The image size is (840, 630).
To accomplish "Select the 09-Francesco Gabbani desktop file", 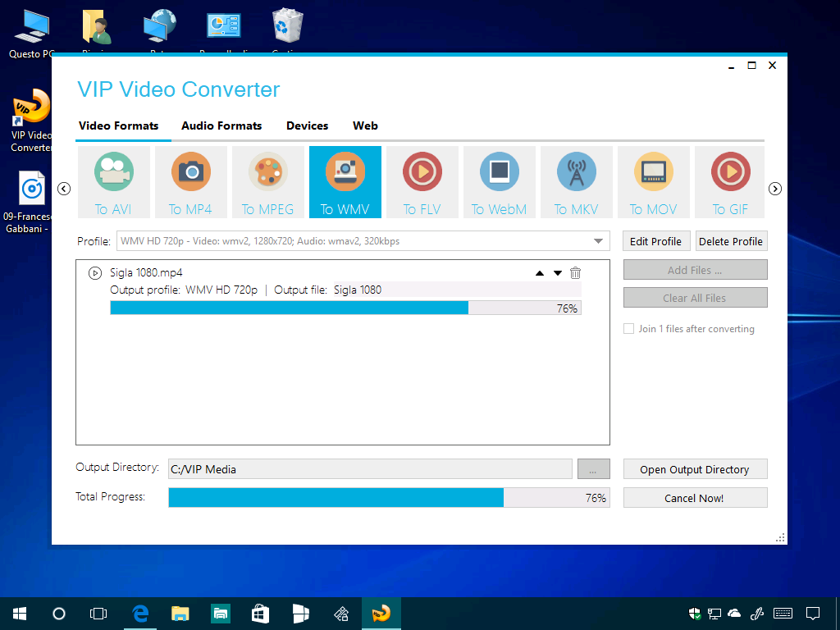I will click(27, 203).
